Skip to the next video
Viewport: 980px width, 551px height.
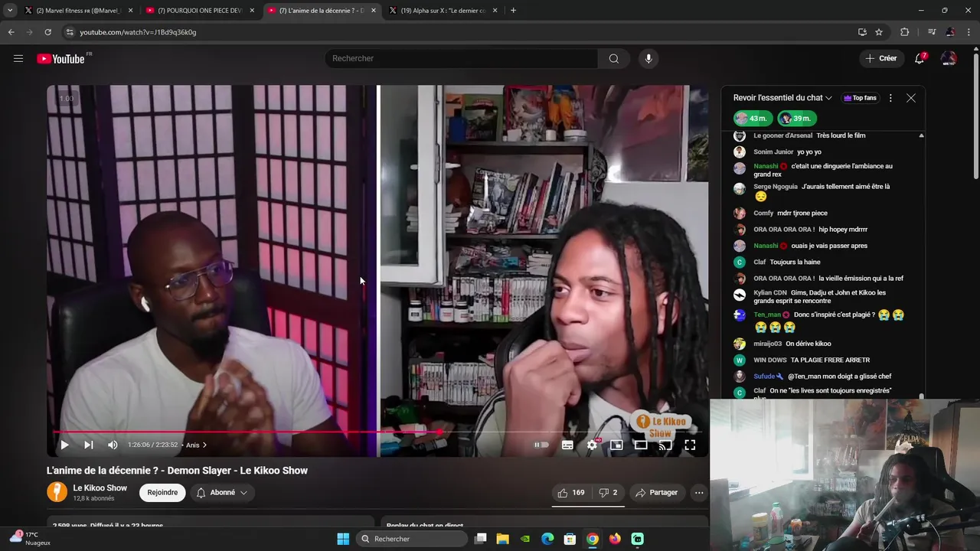[88, 445]
